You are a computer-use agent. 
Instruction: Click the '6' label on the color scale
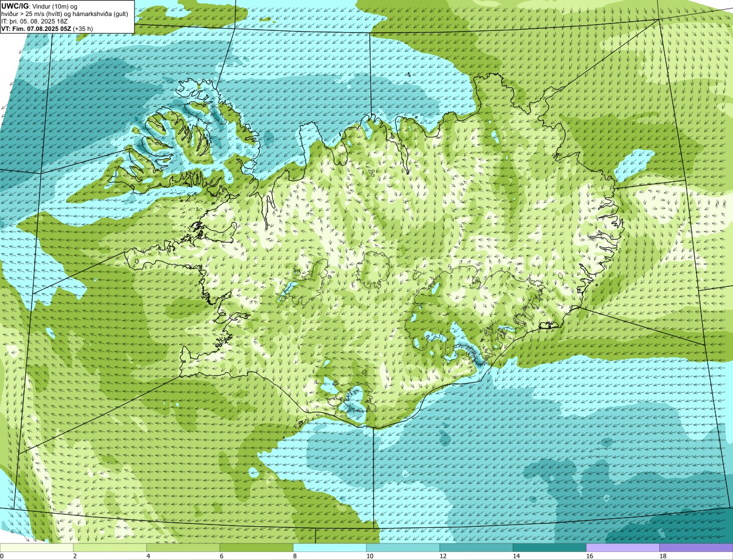pyautogui.click(x=222, y=556)
